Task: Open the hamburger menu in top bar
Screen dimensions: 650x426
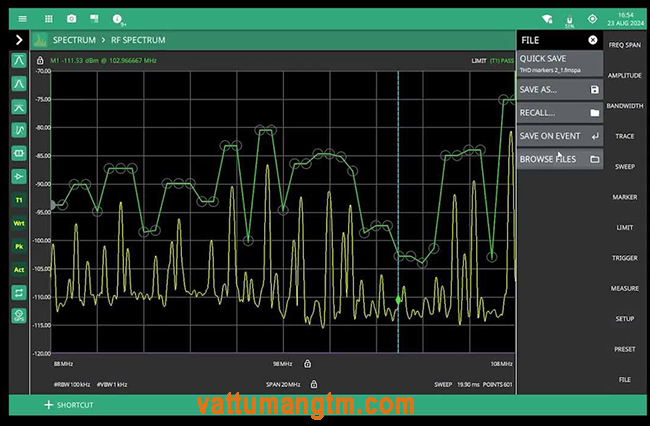Action: [22, 18]
